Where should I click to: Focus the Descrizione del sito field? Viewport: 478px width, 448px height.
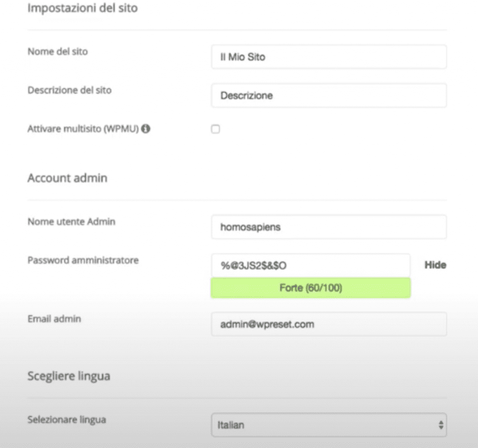coord(329,95)
